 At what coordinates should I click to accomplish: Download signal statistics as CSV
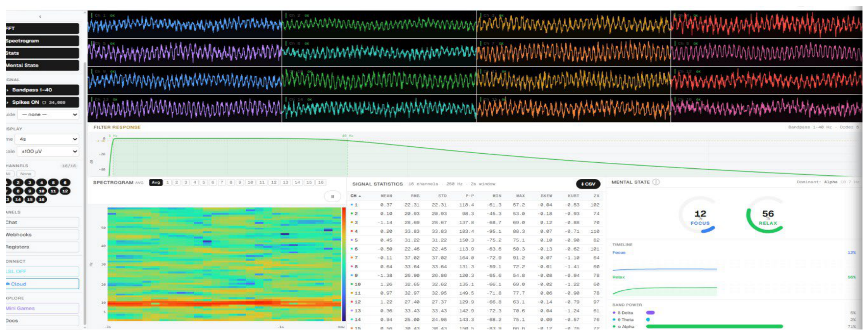(x=588, y=184)
